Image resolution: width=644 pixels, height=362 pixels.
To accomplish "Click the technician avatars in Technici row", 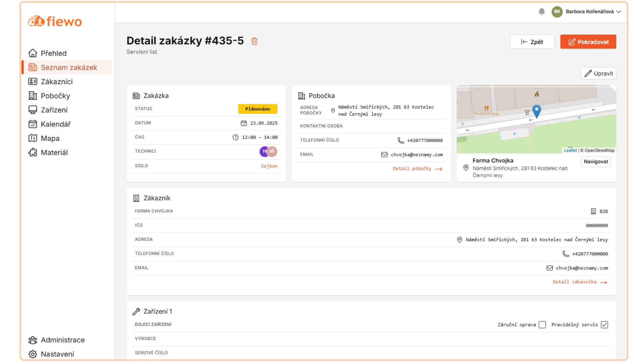I will click(x=268, y=152).
